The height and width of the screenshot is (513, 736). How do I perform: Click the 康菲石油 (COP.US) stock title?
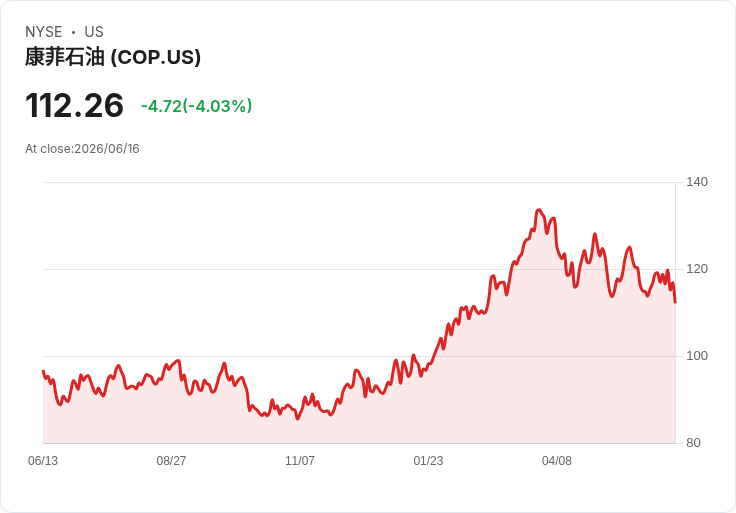click(x=113, y=57)
